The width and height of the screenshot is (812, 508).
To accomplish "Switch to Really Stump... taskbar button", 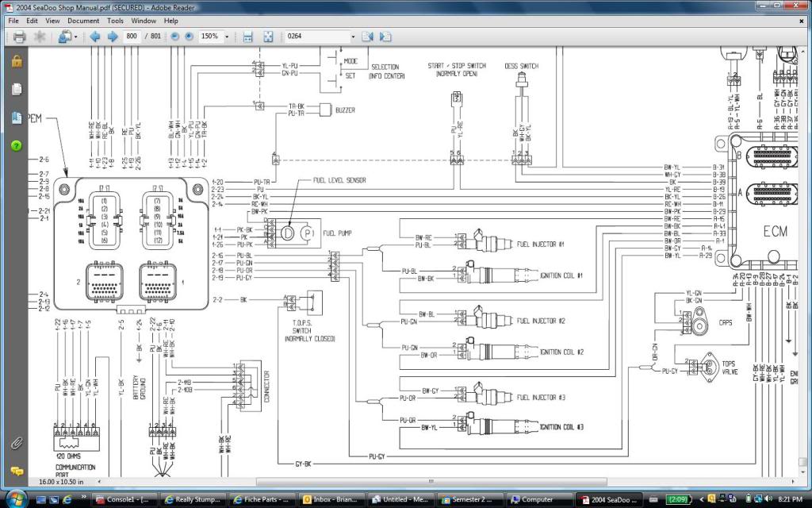I will (x=193, y=500).
